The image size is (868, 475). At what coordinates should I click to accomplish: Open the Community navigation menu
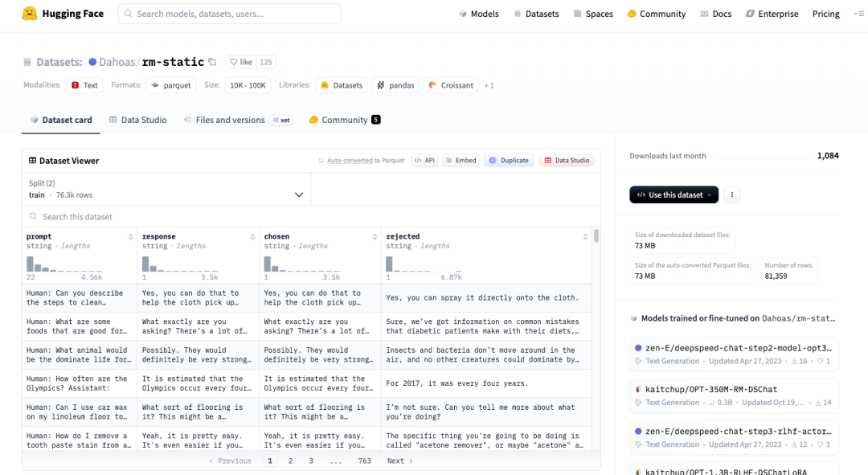click(x=657, y=14)
